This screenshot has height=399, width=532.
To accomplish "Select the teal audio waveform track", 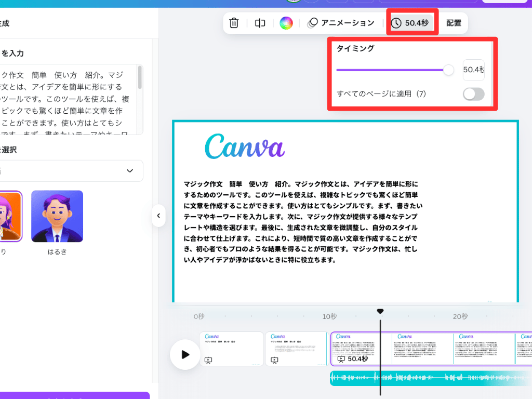I will pyautogui.click(x=431, y=378).
